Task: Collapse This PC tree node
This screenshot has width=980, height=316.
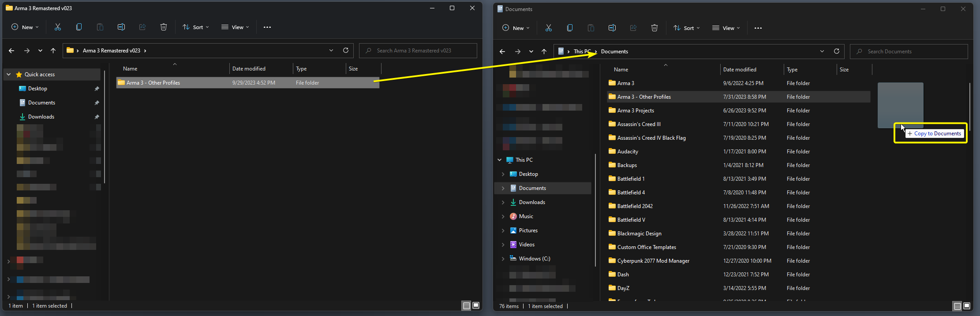Action: coord(499,160)
